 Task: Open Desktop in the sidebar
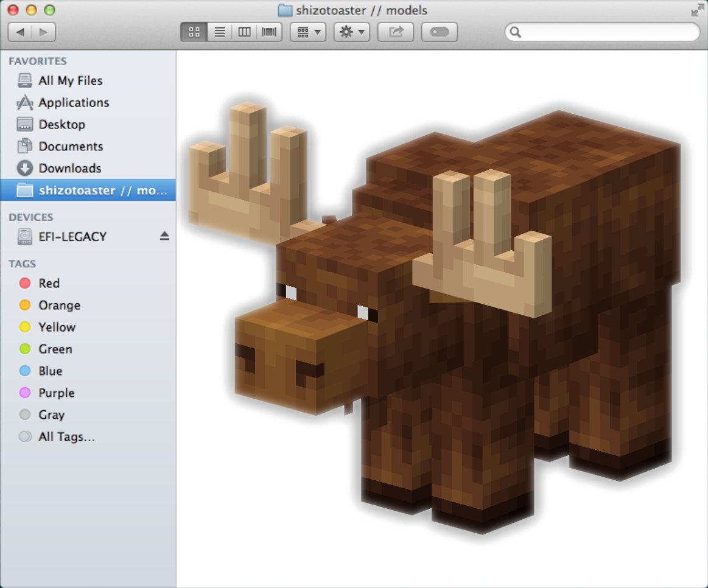(x=88, y=124)
